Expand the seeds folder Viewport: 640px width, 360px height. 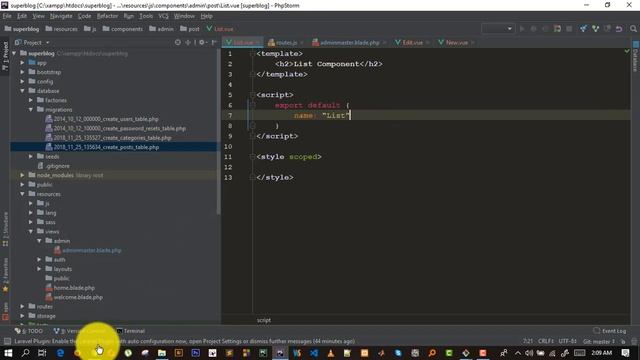pyautogui.click(x=31, y=156)
